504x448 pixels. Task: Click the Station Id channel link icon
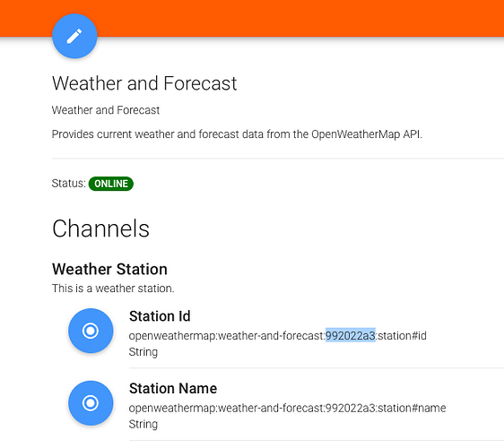(91, 331)
